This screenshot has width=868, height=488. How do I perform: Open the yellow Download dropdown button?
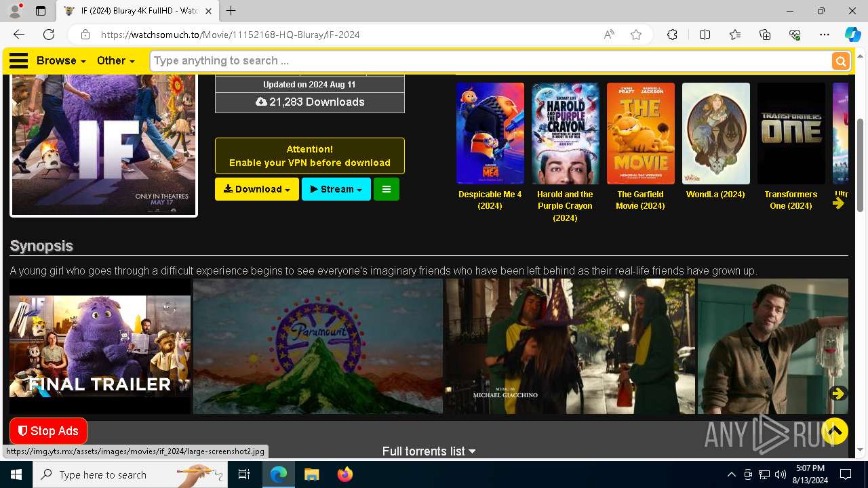(257, 189)
